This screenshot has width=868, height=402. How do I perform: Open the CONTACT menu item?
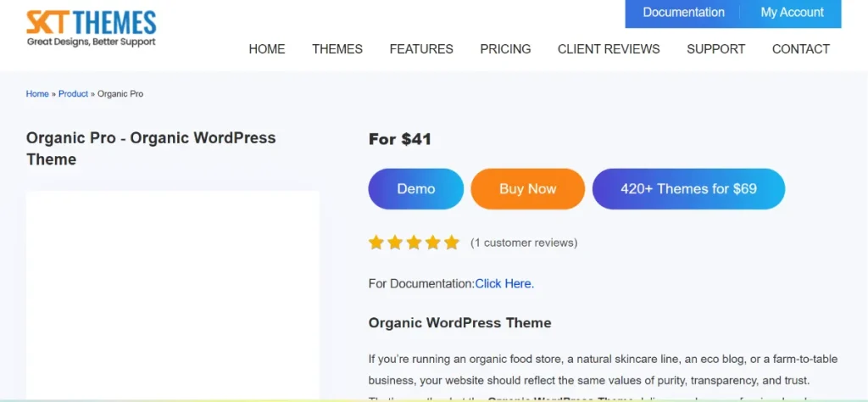click(x=800, y=49)
